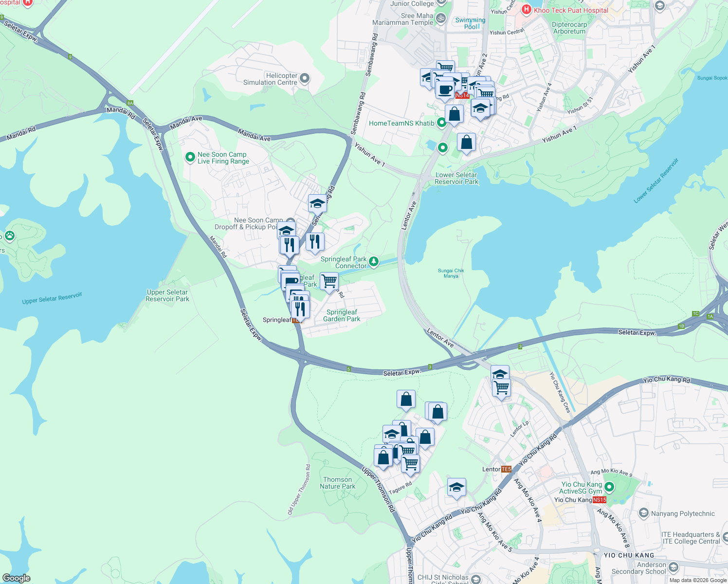This screenshot has height=584, width=728.
Task: Click the green marker at HomeTeamNS Khatib
Action: tap(441, 123)
